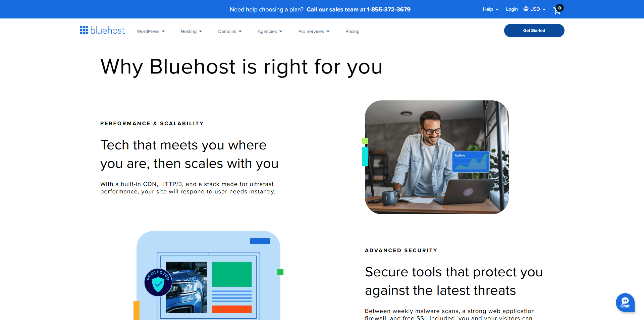Click the globe icon next to USD

(x=525, y=9)
